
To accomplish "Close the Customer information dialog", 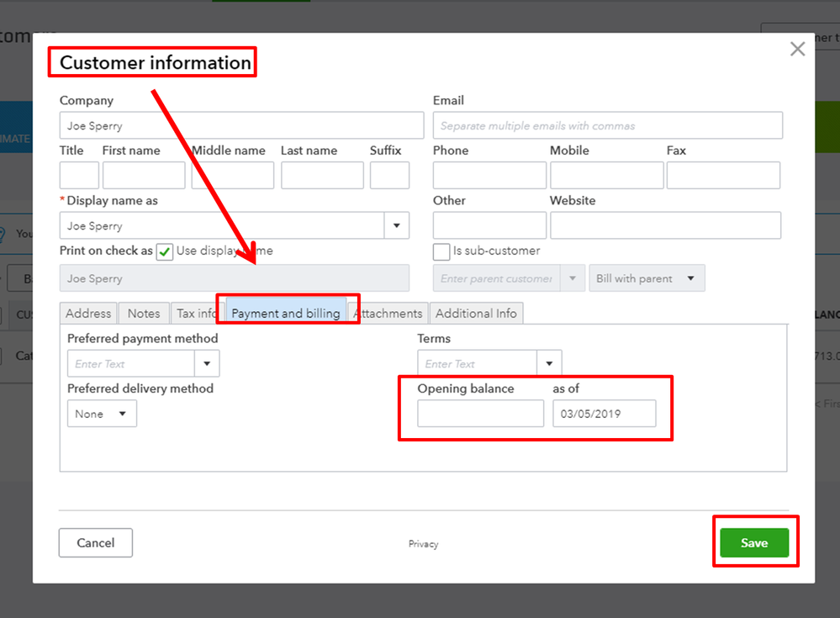I will pyautogui.click(x=797, y=50).
